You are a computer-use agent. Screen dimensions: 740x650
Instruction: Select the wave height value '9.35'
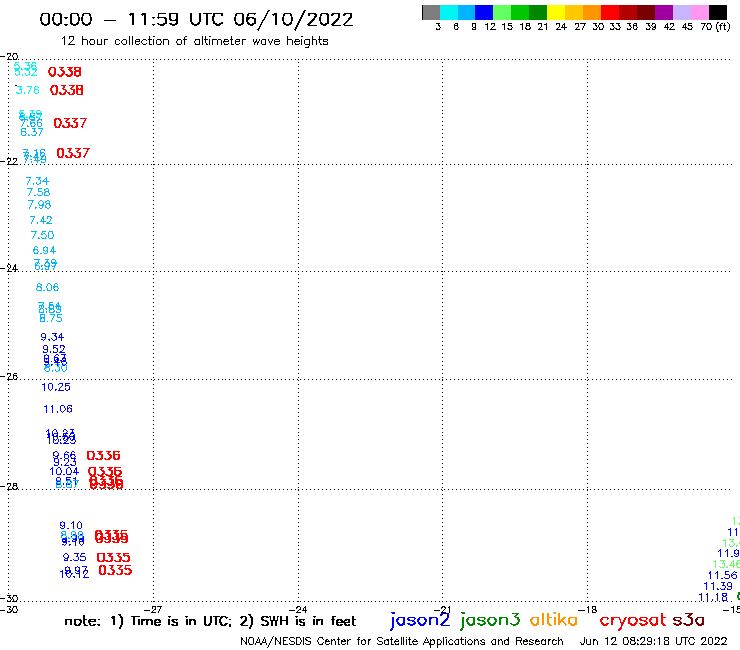pyautogui.click(x=75, y=557)
